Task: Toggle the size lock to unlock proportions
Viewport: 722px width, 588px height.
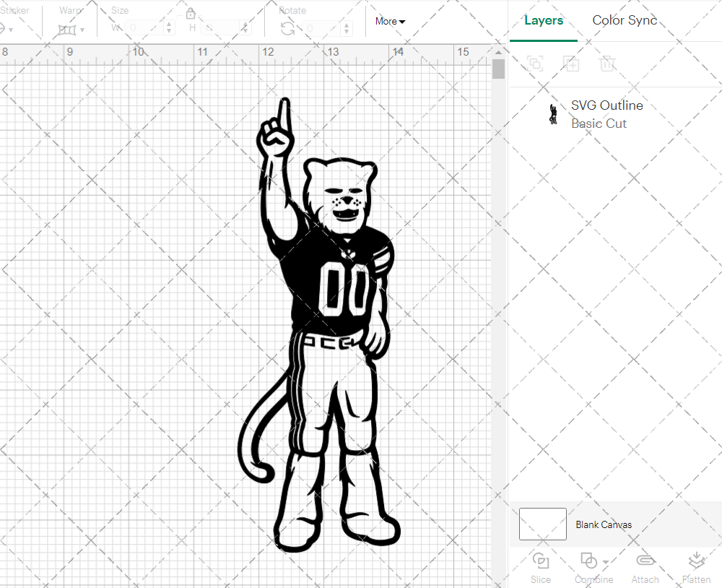Action: tap(190, 13)
